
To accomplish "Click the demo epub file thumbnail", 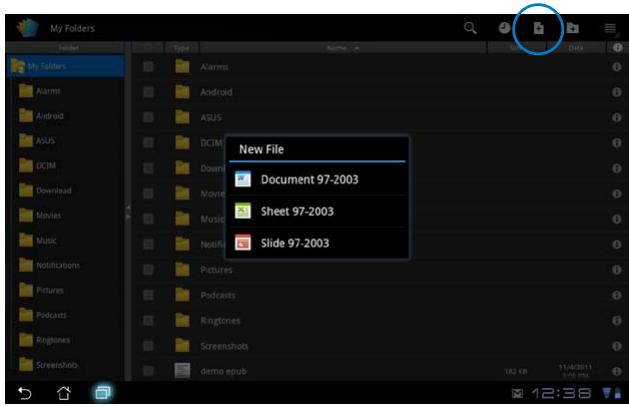I will pyautogui.click(x=182, y=370).
